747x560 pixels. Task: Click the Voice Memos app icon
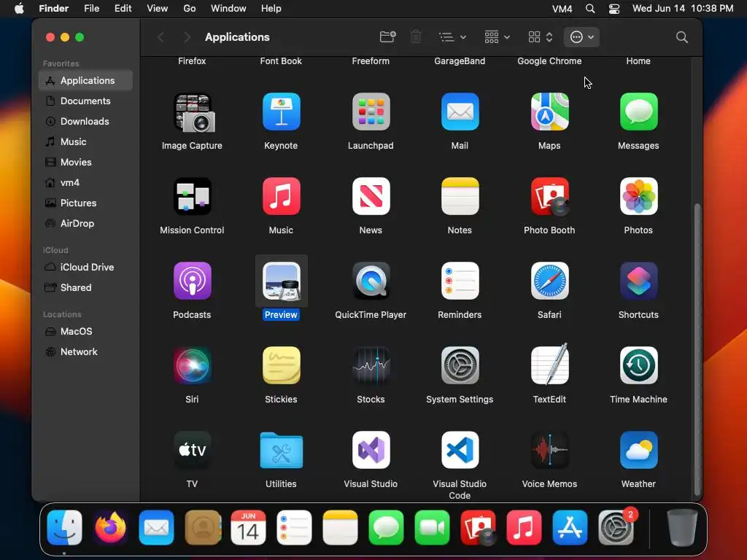(549, 450)
